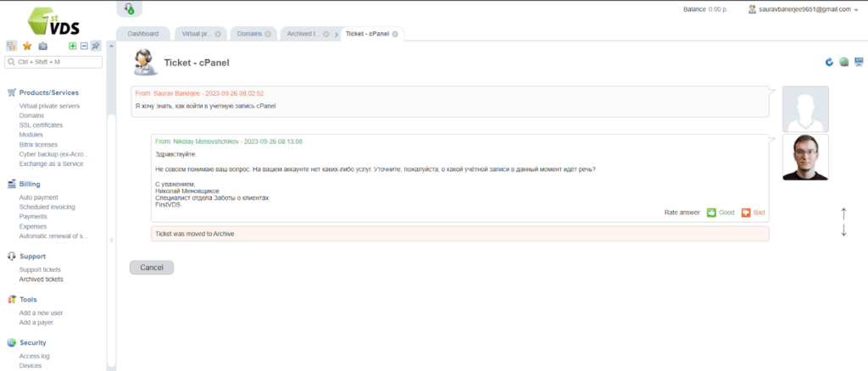Click Nikolay Menovshchikov's profile photo

(805, 158)
